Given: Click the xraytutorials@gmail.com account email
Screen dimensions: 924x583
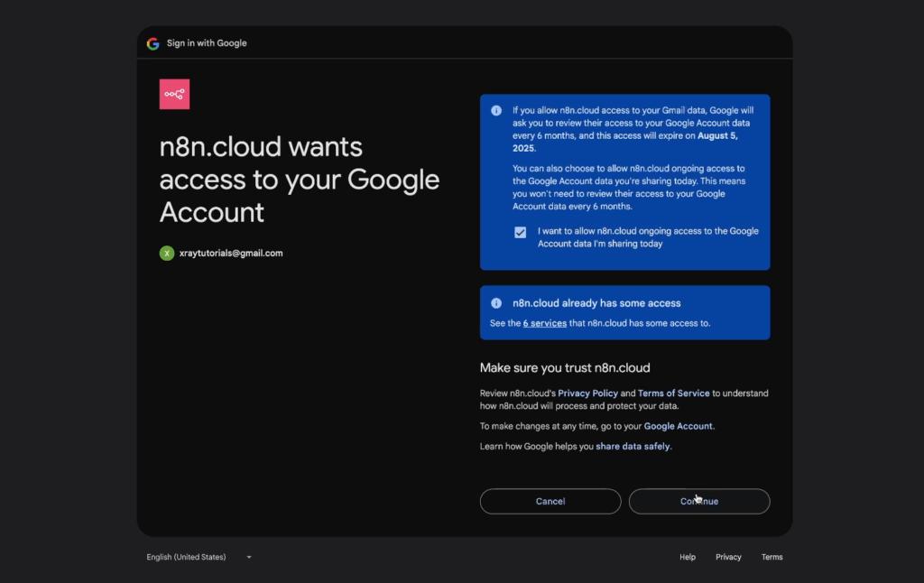Looking at the screenshot, I should tap(231, 254).
